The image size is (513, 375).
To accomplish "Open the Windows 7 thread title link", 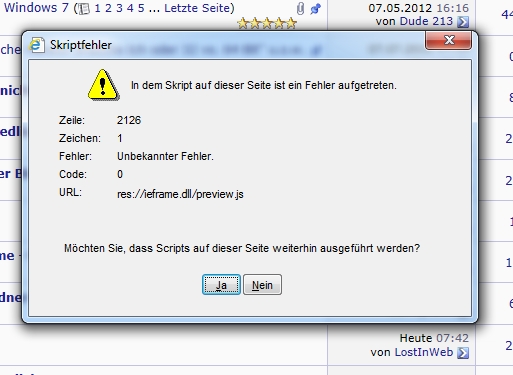I will (x=36, y=8).
